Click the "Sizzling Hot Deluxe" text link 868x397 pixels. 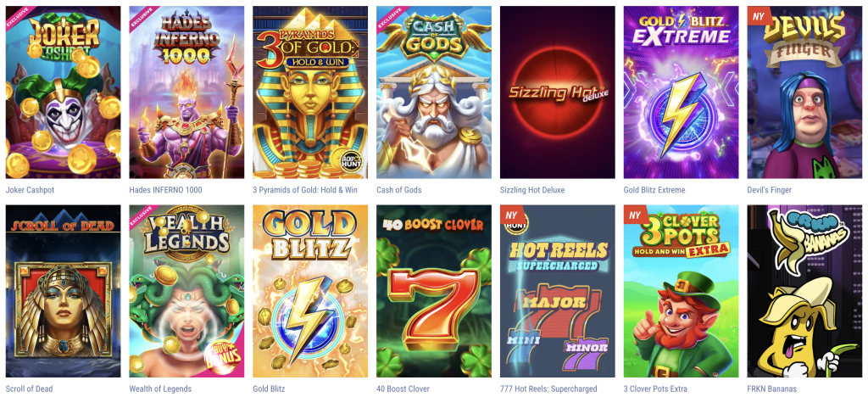coord(532,190)
